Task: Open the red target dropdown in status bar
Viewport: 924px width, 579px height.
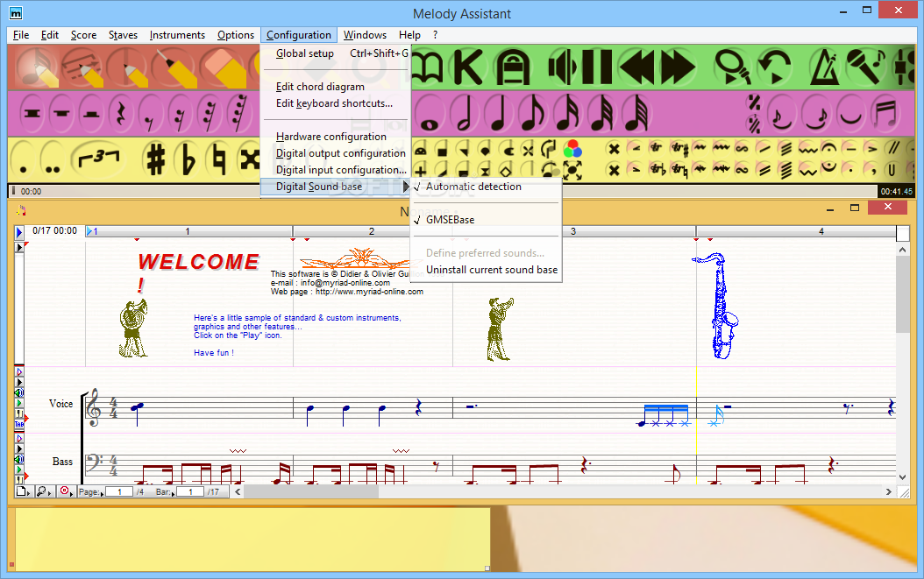Action: point(66,491)
